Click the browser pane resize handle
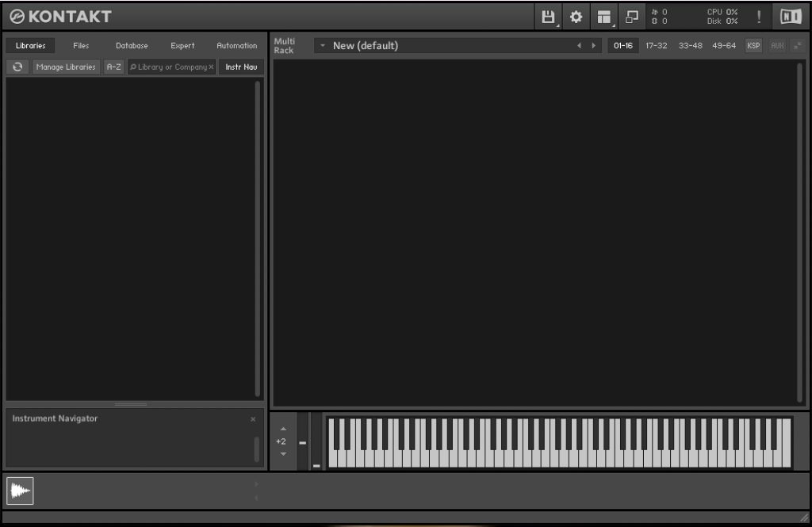Image resolution: width=812 pixels, height=527 pixels. coord(131,404)
